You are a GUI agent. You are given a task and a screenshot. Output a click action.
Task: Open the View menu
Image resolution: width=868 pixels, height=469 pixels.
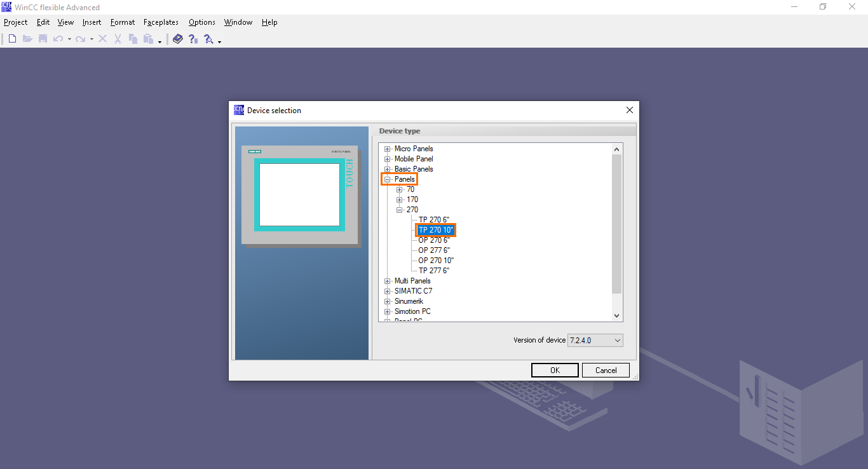pos(65,22)
